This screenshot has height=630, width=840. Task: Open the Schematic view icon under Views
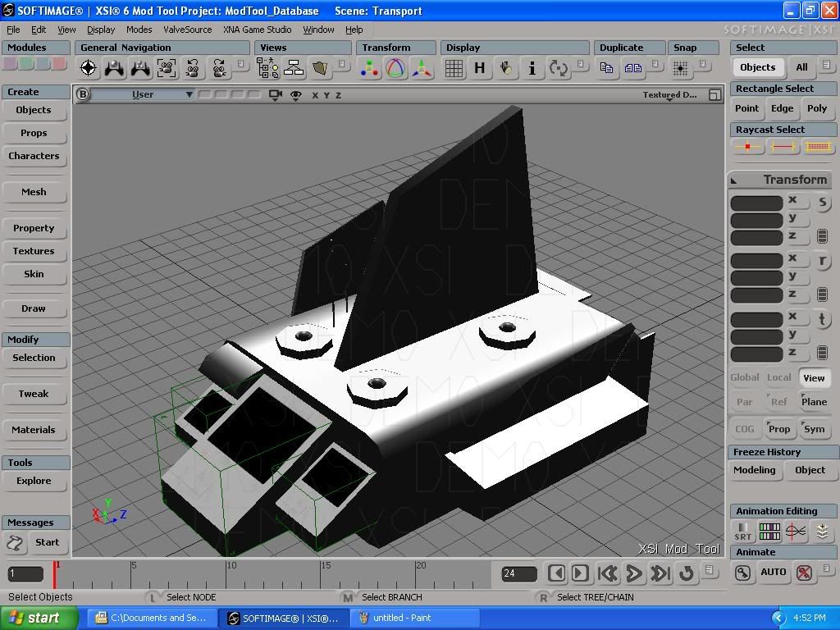click(x=294, y=68)
